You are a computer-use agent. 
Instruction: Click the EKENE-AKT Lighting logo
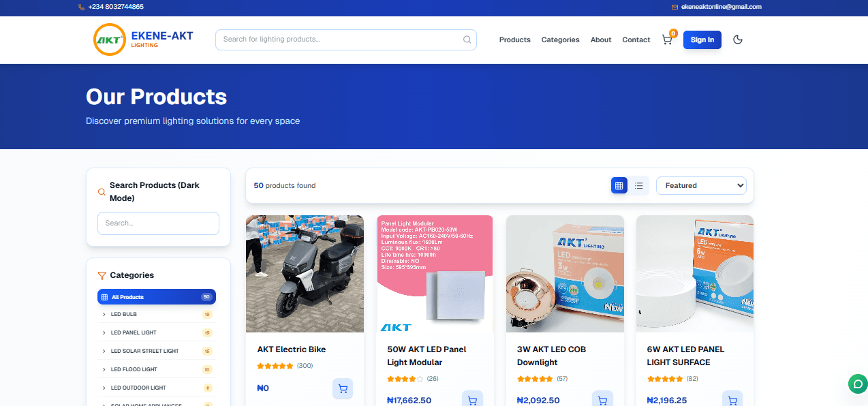[143, 40]
